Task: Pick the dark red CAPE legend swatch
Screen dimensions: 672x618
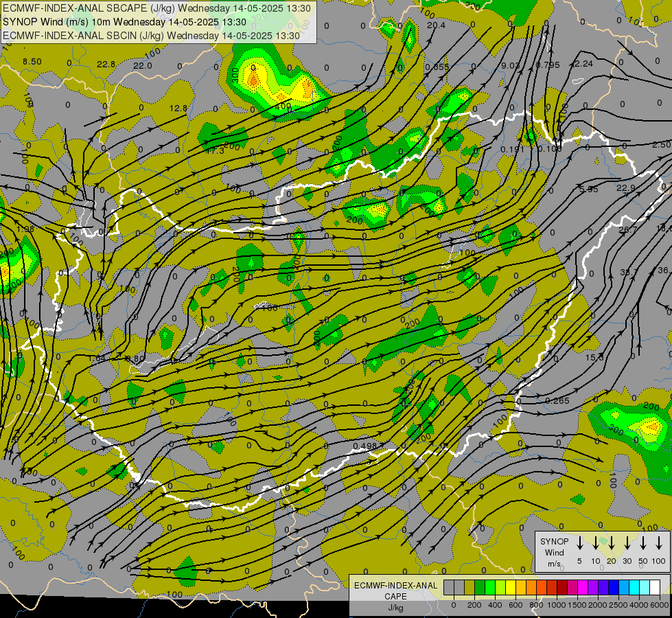Action: 563,587
